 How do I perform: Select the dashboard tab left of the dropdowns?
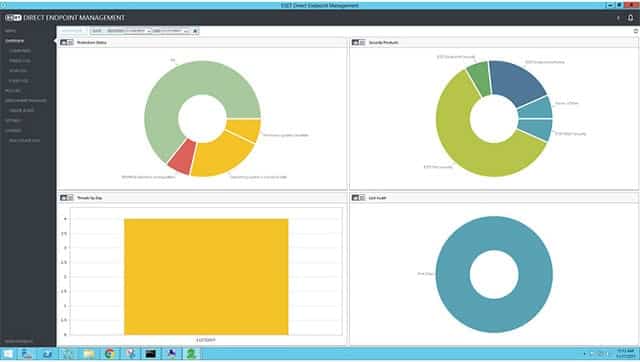click(72, 31)
